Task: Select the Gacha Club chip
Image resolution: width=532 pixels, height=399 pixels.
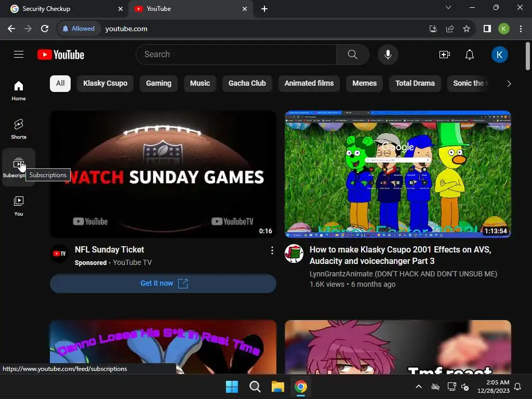Action: click(x=247, y=84)
